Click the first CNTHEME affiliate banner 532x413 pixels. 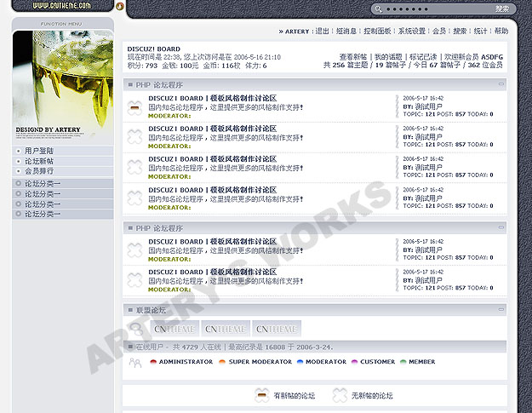[x=174, y=329]
